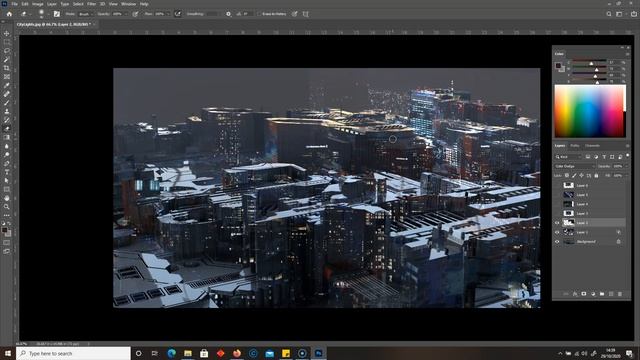Show hidden Layer 4 visibility
640x360 pixels.
(557, 204)
